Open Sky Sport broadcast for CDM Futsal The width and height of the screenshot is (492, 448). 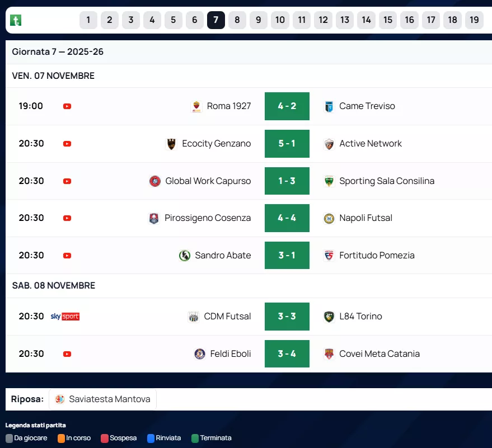pos(65,317)
